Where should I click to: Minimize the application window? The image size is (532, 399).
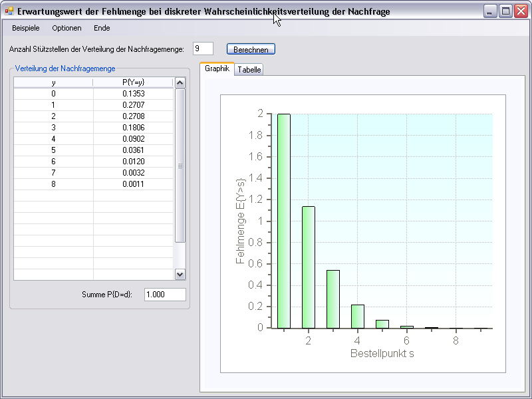tap(491, 11)
